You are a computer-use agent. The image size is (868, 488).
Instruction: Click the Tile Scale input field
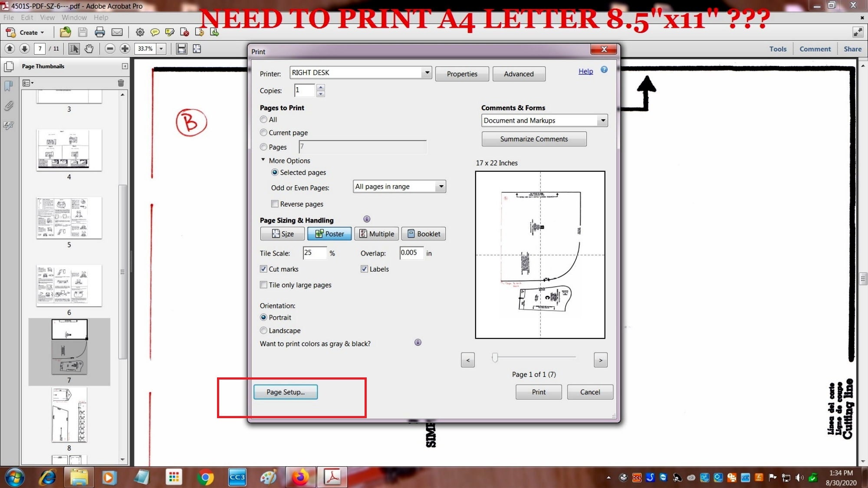point(315,253)
